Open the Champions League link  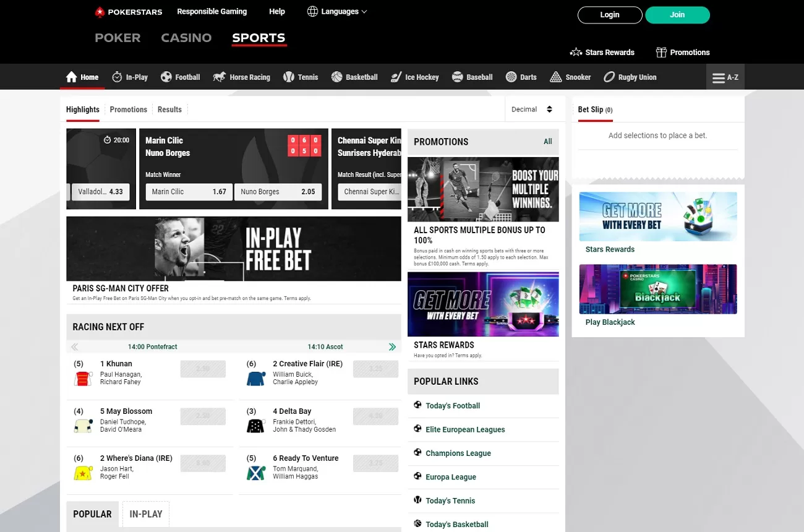458,453
